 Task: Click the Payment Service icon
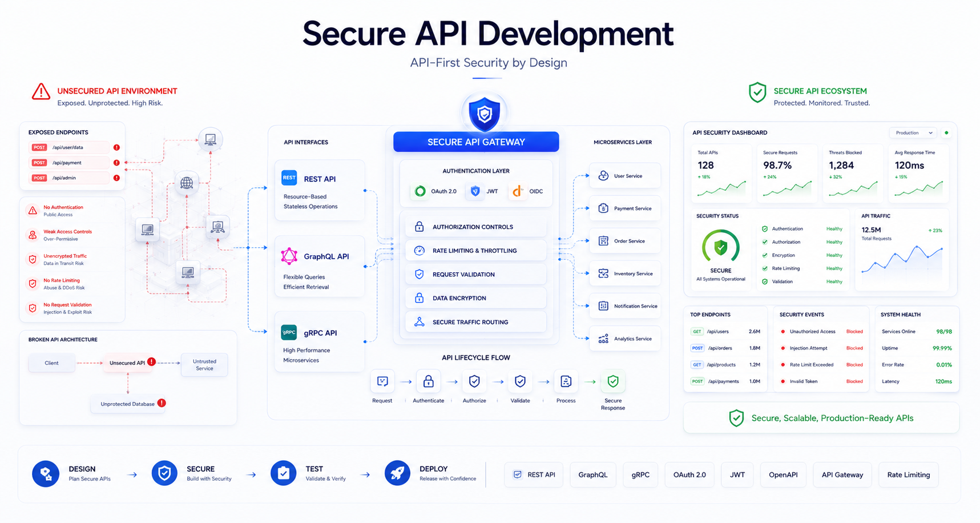pos(603,208)
